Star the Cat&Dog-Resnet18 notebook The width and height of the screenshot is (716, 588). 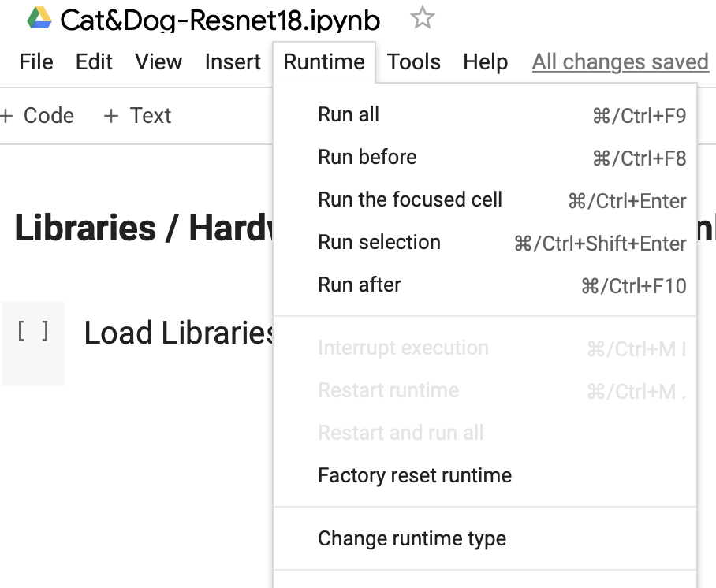pos(423,18)
